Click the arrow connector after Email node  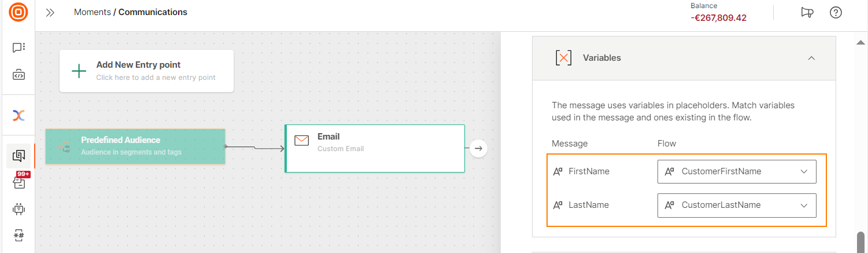coord(478,149)
